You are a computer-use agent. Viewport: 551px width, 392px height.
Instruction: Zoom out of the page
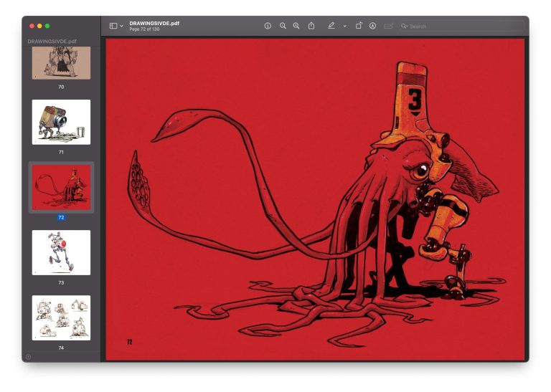[283, 26]
